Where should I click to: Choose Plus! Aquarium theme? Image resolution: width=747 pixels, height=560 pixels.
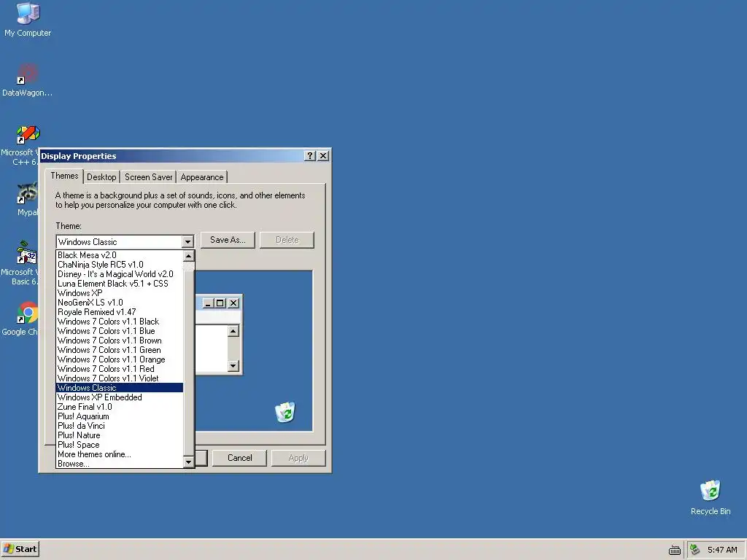pyautogui.click(x=120, y=416)
